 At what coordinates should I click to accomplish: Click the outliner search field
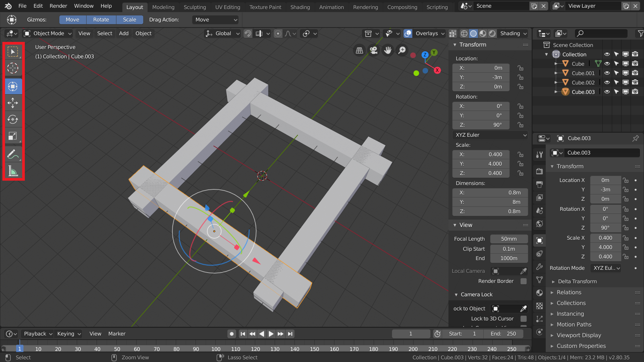[x=601, y=34]
